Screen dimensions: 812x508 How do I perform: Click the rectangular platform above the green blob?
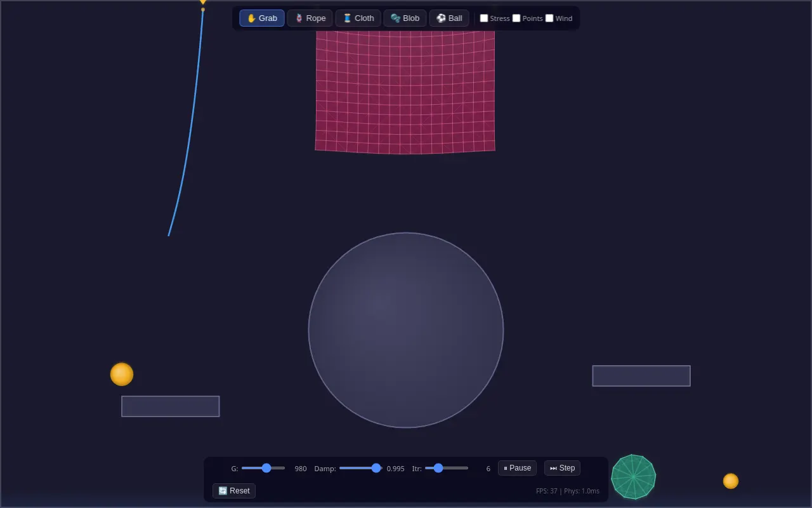tap(641, 376)
